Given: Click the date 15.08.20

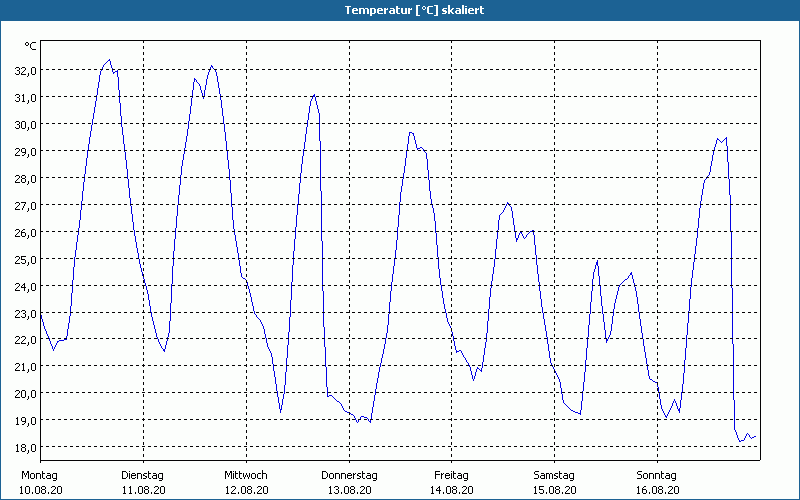Looking at the screenshot, I should coord(555,490).
